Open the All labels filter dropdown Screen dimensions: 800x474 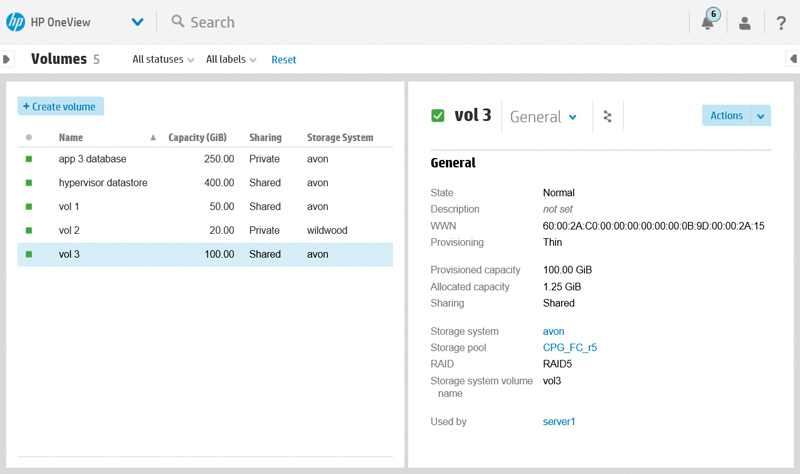tap(231, 60)
